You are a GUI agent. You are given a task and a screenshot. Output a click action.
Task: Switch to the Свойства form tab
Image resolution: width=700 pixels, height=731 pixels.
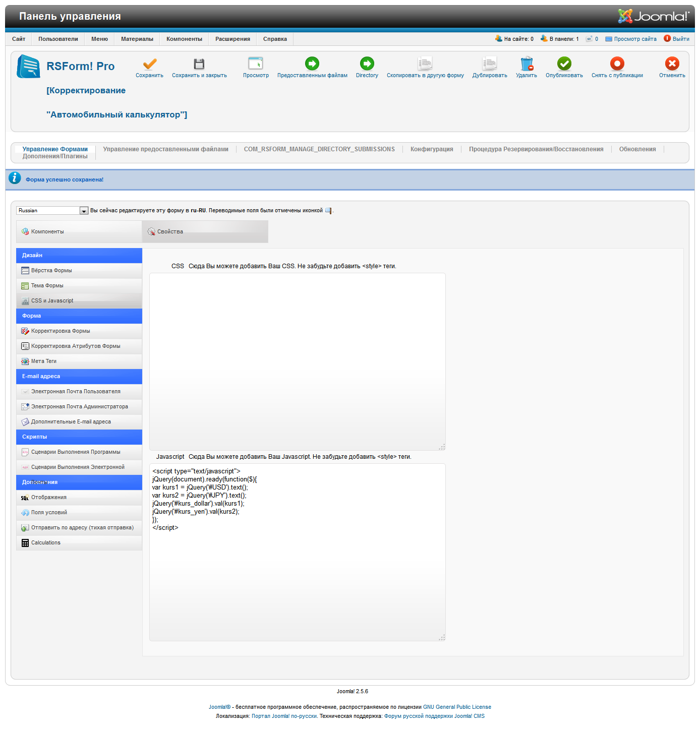click(x=205, y=231)
